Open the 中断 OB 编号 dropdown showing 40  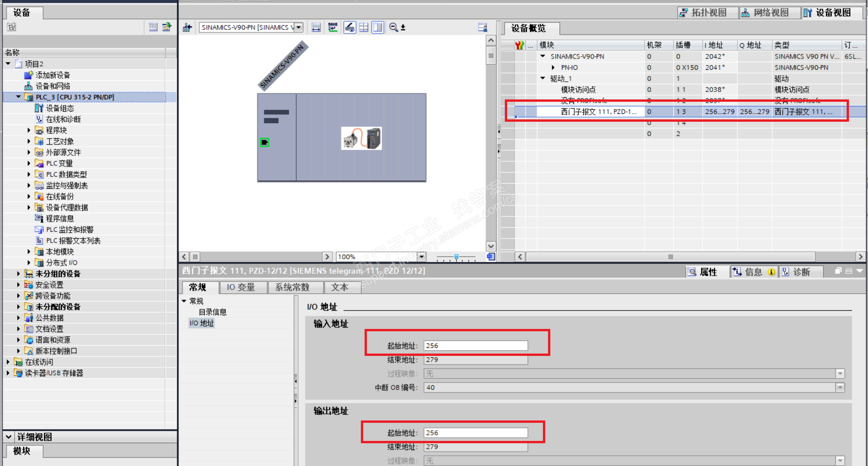point(840,387)
